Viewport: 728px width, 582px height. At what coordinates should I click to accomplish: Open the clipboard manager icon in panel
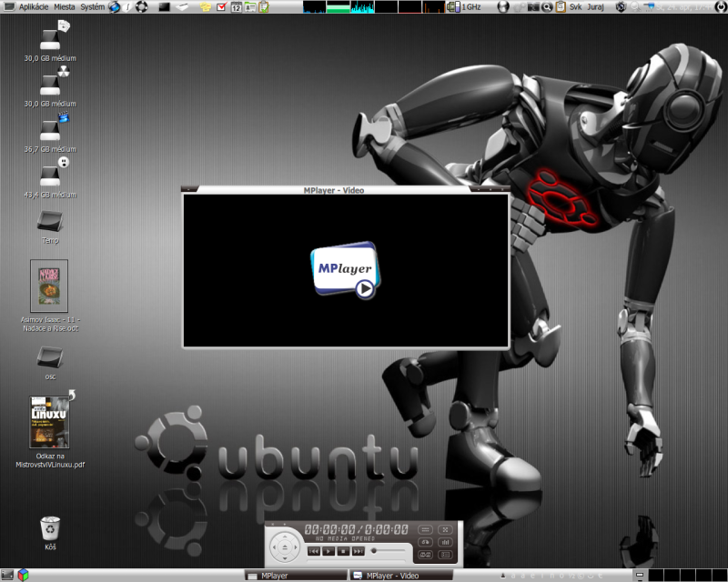(561, 7)
